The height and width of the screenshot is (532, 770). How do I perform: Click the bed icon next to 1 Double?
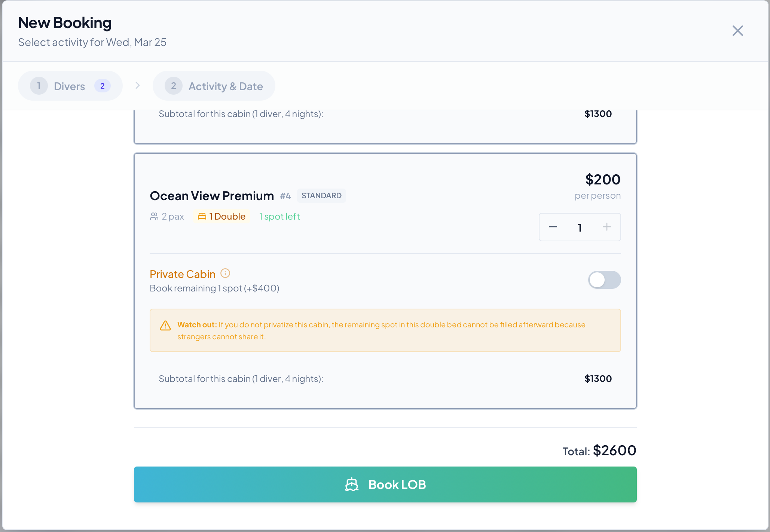pyautogui.click(x=202, y=216)
